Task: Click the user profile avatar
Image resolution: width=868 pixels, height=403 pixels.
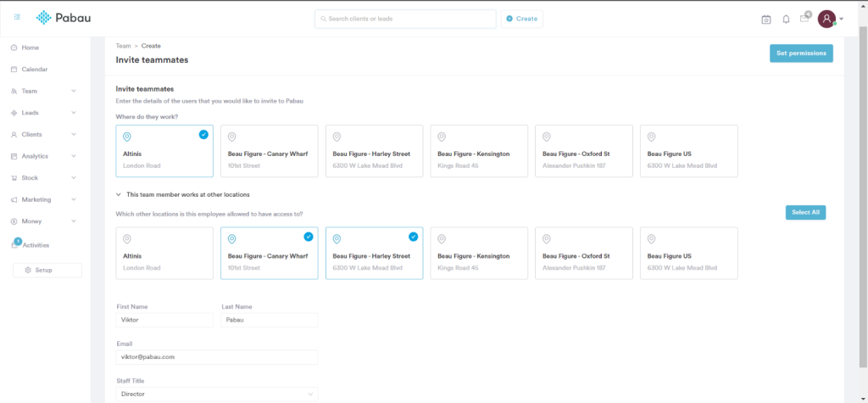Action: [826, 19]
